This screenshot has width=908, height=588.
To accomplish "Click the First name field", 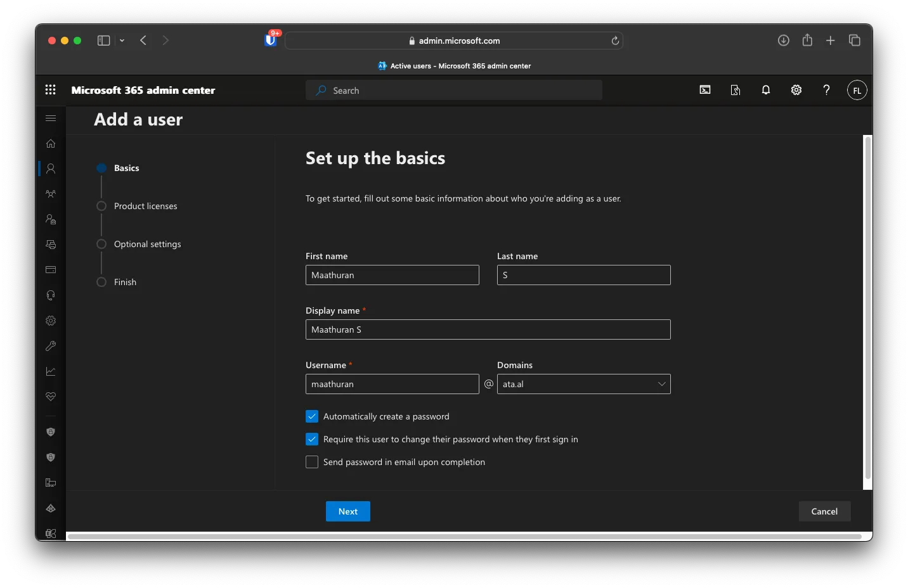I will 392,275.
